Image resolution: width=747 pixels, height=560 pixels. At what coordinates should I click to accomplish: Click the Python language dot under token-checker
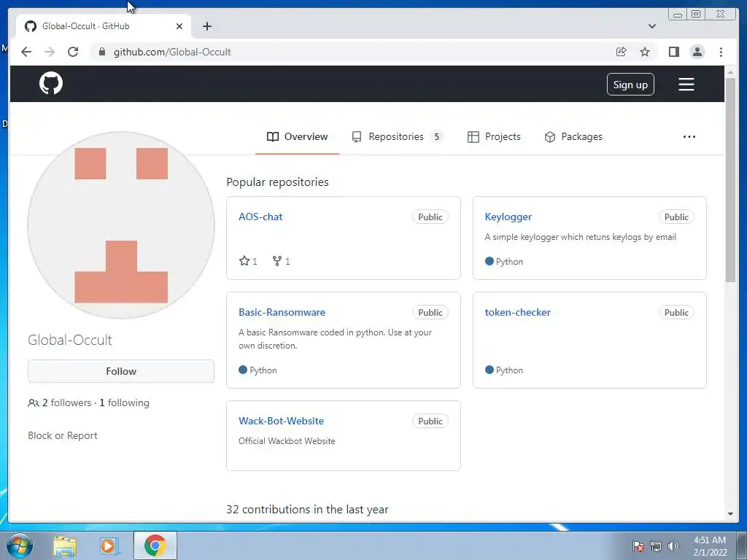(x=489, y=370)
